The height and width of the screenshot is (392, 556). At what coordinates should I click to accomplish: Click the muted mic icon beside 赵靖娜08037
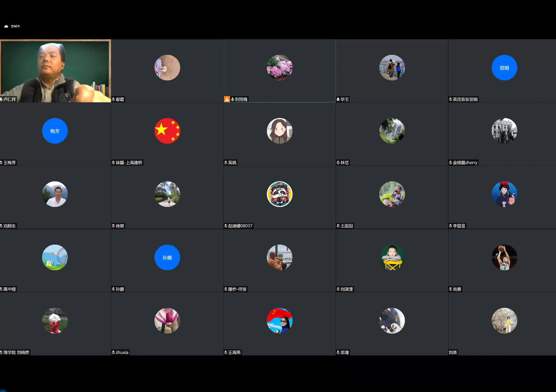pos(226,226)
